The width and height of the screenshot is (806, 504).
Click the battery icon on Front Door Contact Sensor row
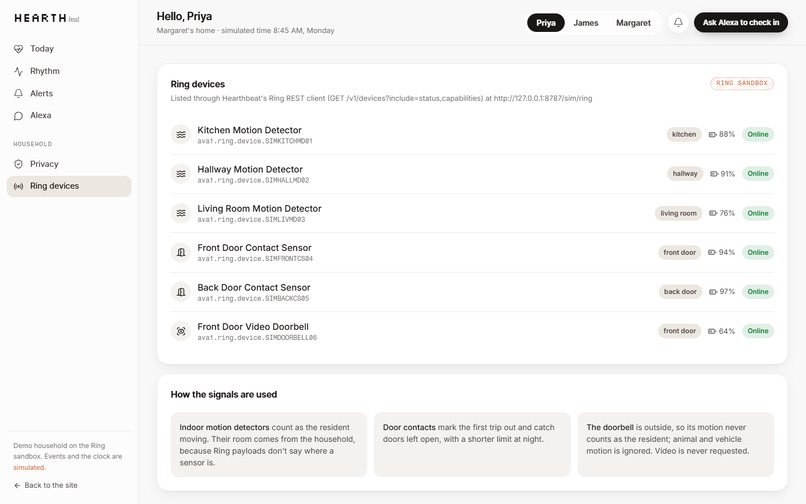[712, 253]
